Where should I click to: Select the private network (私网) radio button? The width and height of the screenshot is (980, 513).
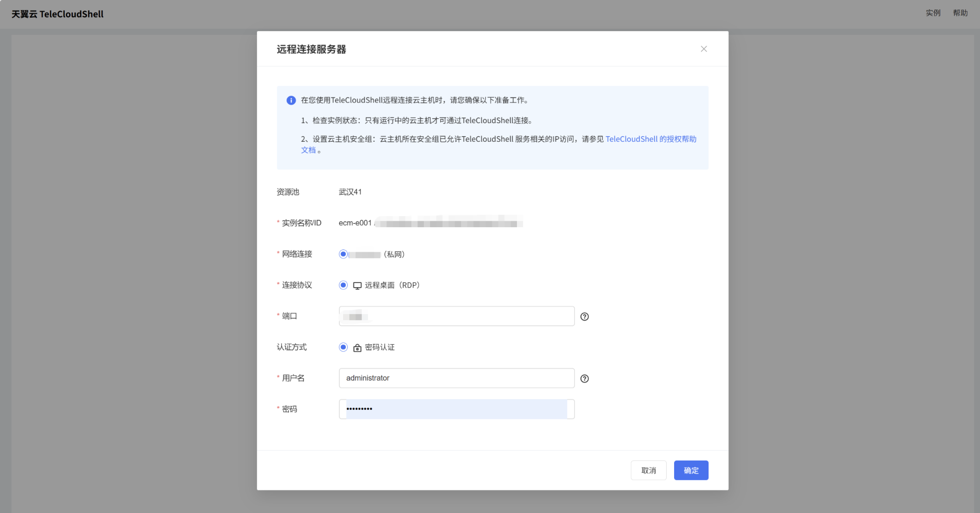click(343, 254)
